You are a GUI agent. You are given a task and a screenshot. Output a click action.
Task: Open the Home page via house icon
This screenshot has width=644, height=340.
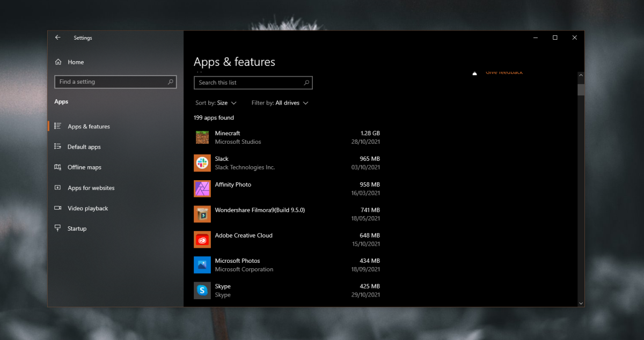(58, 62)
